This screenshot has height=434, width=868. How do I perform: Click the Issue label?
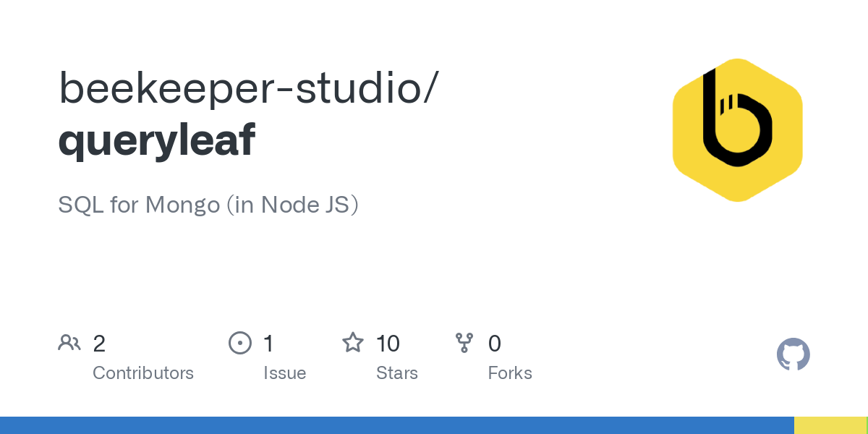tap(284, 373)
